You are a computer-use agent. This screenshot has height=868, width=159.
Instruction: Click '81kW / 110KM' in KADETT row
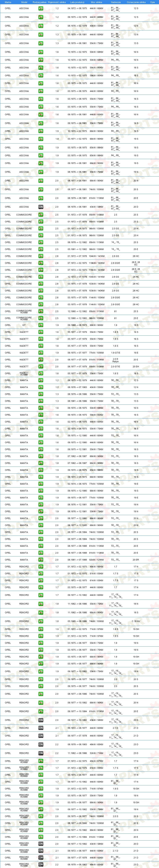97,360
